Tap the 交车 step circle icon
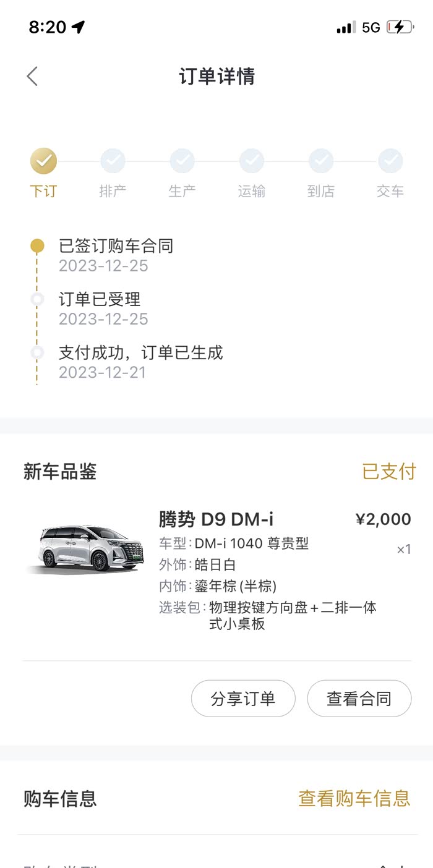This screenshot has height=868, width=433. point(390,161)
